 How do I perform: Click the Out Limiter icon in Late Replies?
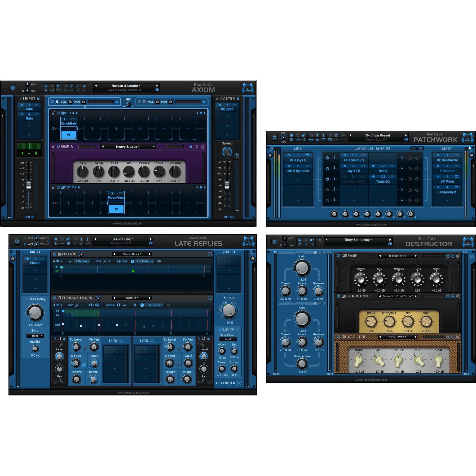point(239,383)
